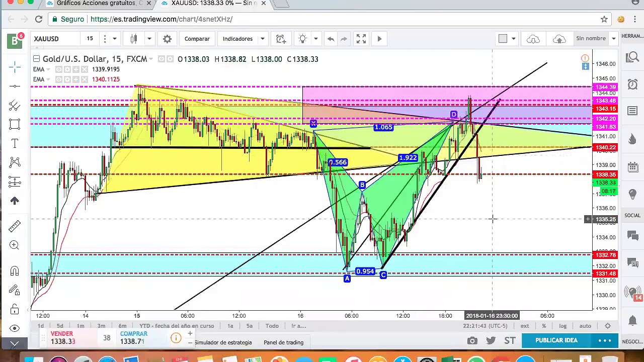Viewport: 644px width, 362px height.
Task: Save chart layout to cloud
Action: (559, 39)
